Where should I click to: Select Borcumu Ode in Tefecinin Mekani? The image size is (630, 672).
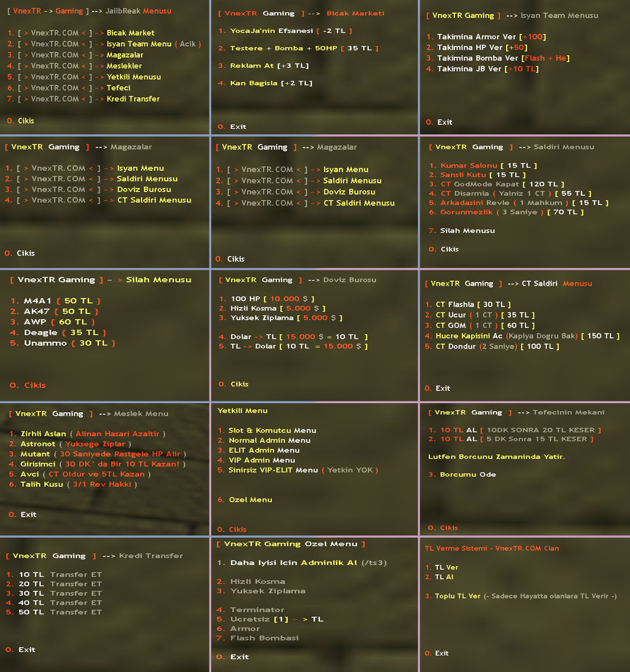(462, 475)
